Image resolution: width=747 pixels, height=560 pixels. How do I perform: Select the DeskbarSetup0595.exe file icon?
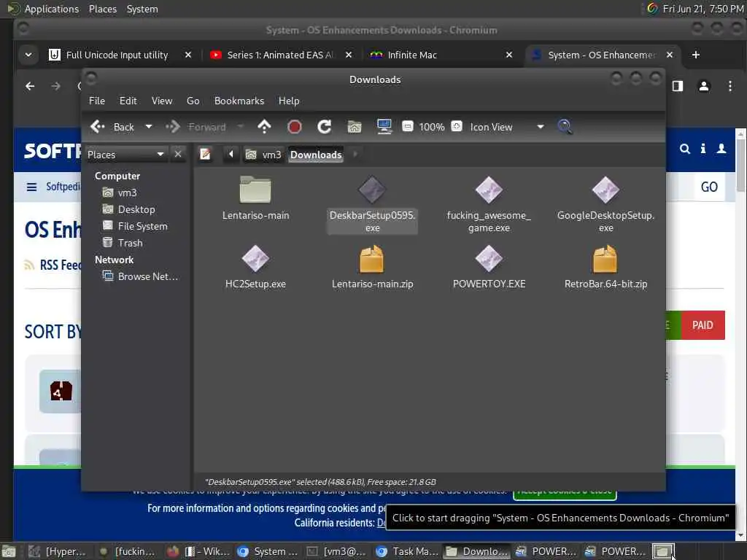pyautogui.click(x=372, y=190)
